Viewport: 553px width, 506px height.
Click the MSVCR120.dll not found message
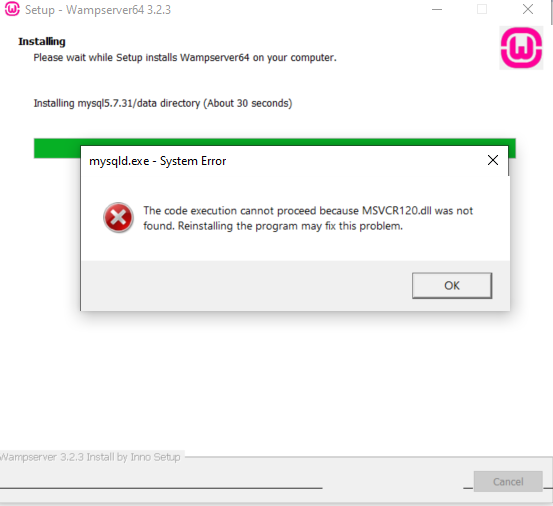[x=308, y=218]
